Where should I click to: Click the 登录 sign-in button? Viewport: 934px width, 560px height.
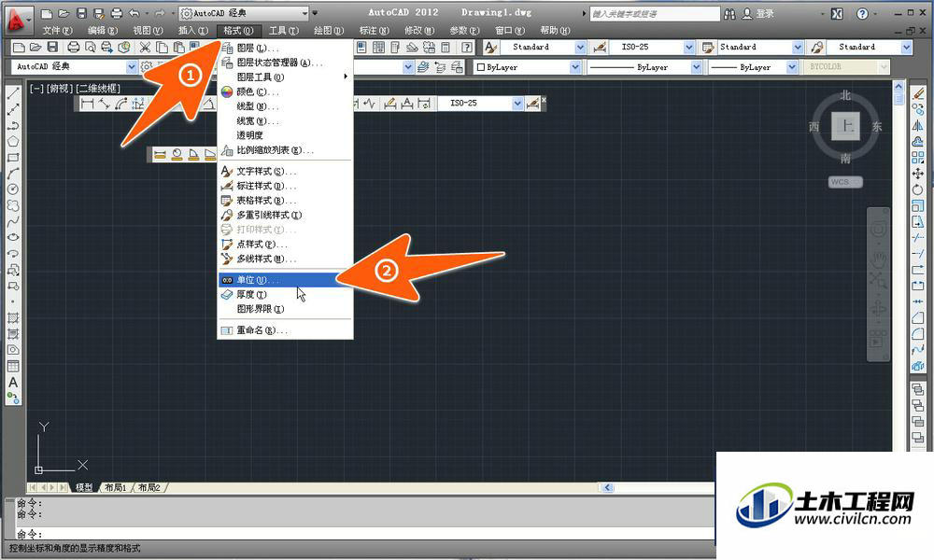pyautogui.click(x=758, y=14)
